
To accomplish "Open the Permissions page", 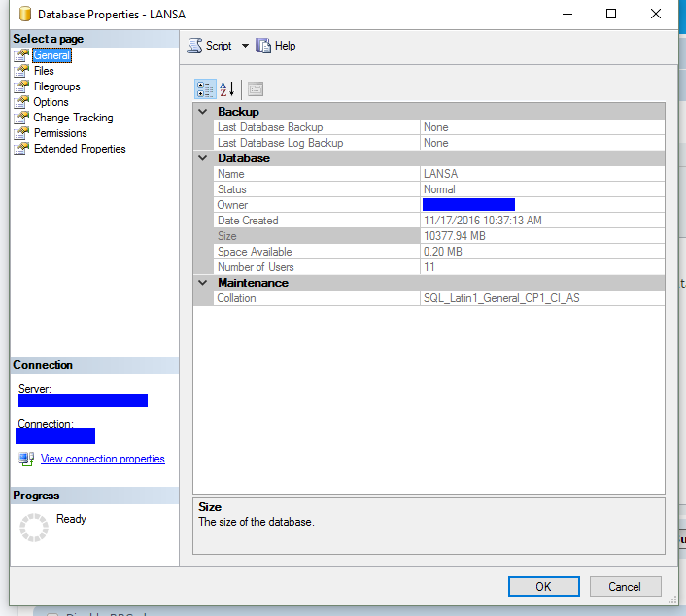I will click(60, 133).
